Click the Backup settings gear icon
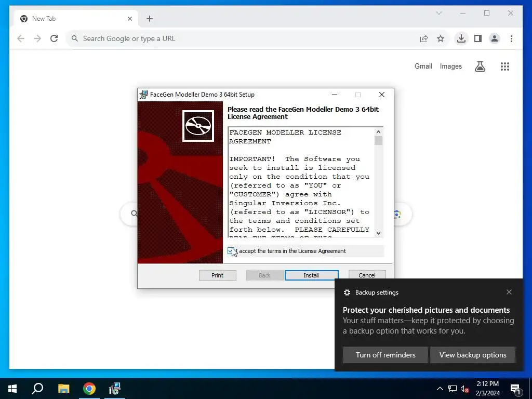 (x=347, y=292)
